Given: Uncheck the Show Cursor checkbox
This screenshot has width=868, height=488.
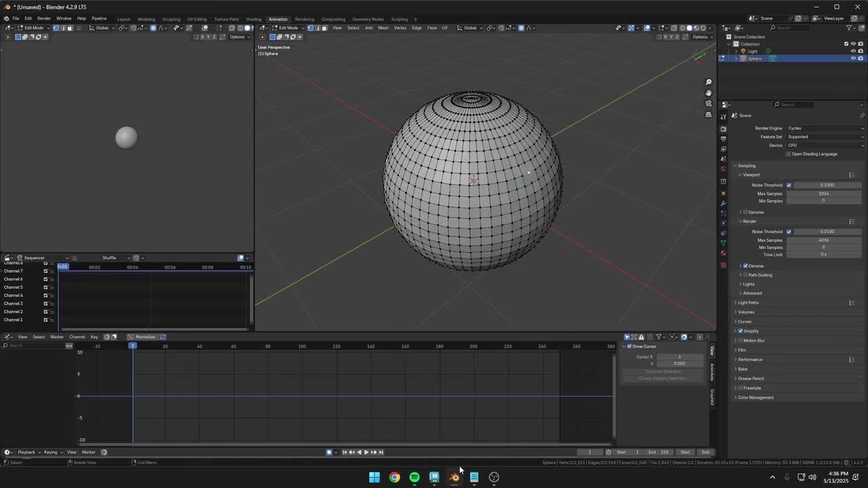Looking at the screenshot, I should tap(629, 346).
